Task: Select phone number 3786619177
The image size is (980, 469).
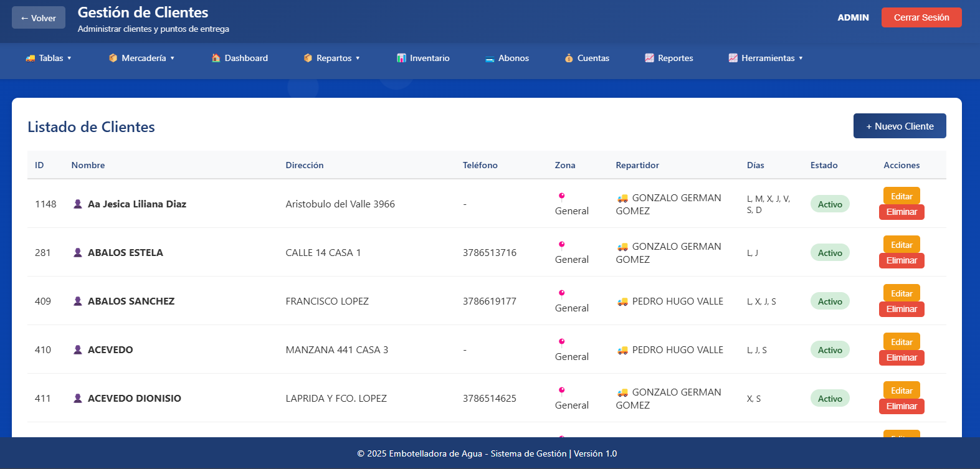Action: coord(490,301)
